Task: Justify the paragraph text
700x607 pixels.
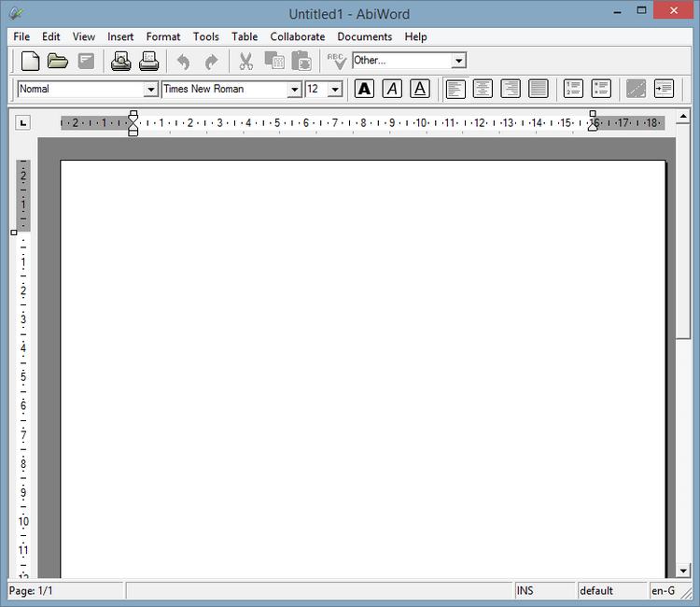Action: click(539, 89)
